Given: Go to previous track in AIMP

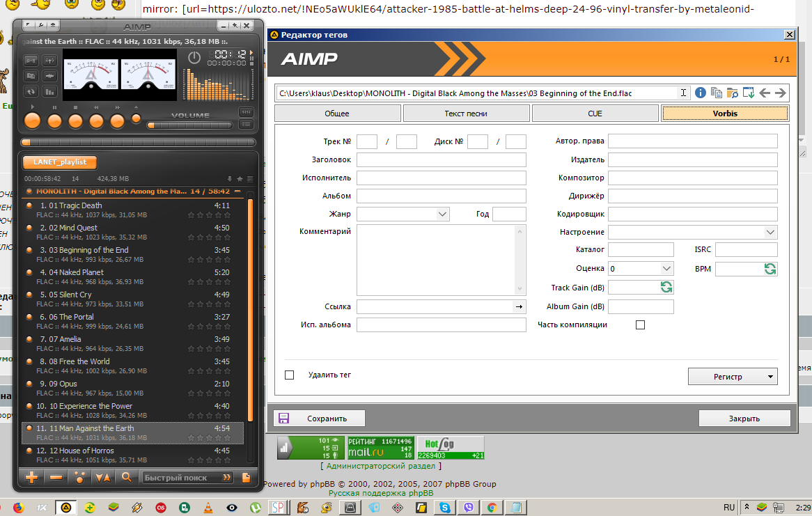Looking at the screenshot, I should (96, 120).
